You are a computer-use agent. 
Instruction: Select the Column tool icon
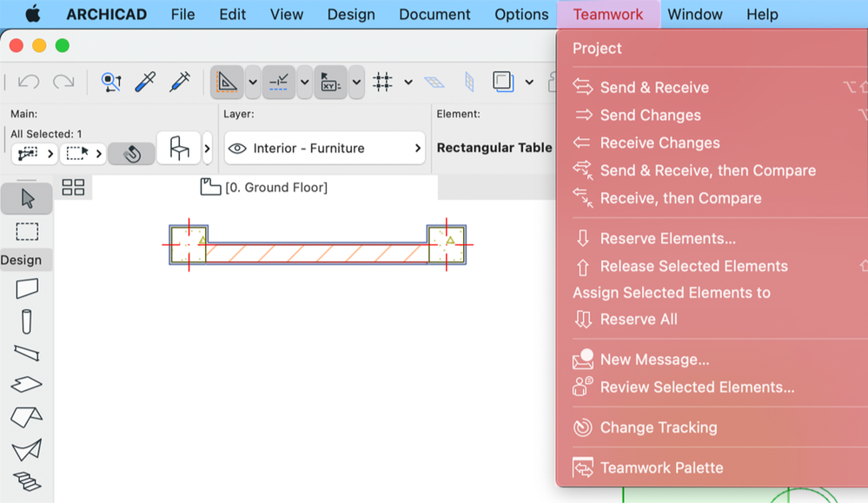27,321
